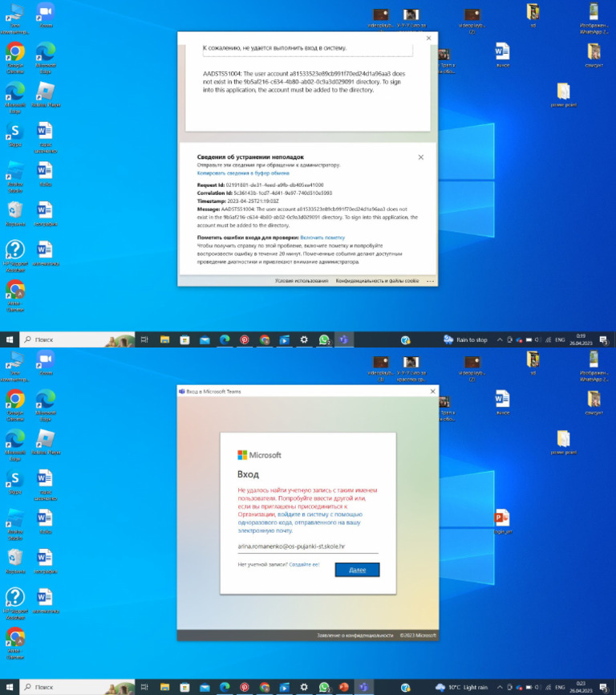Open WhatsApp in the lower taskbar
616x695 pixels.
click(324, 688)
